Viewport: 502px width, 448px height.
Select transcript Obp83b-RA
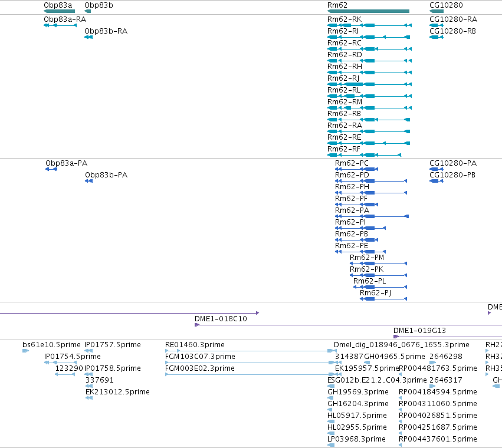88,37
